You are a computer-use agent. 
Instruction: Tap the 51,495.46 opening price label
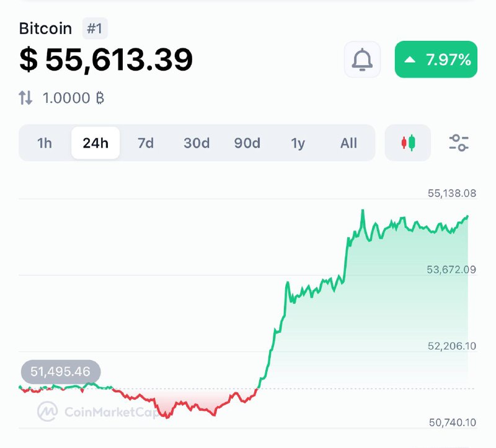[x=61, y=372]
